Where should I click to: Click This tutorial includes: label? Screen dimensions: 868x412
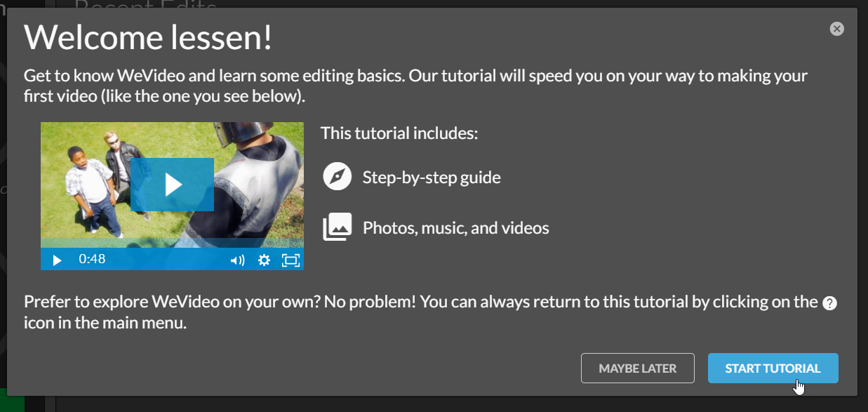(399, 133)
